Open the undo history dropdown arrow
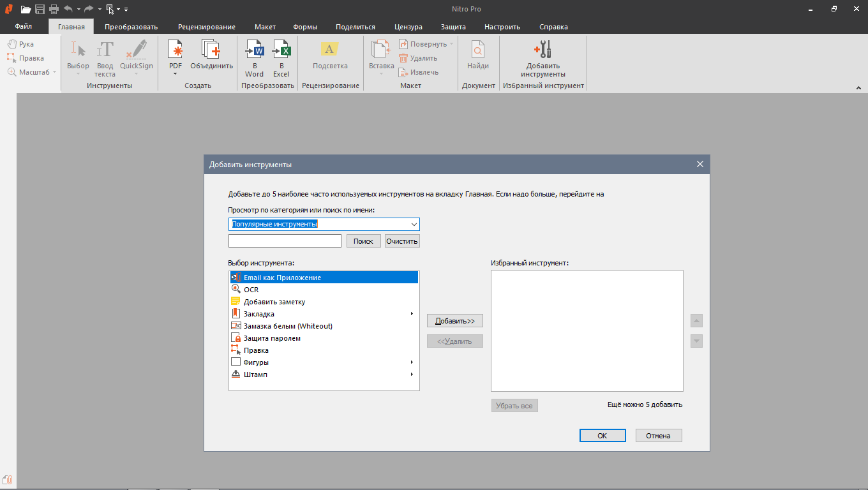Image resolution: width=868 pixels, height=490 pixels. [79, 10]
